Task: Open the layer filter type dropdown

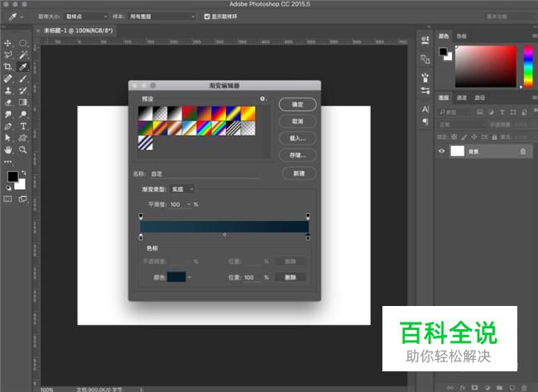Action: coord(455,112)
